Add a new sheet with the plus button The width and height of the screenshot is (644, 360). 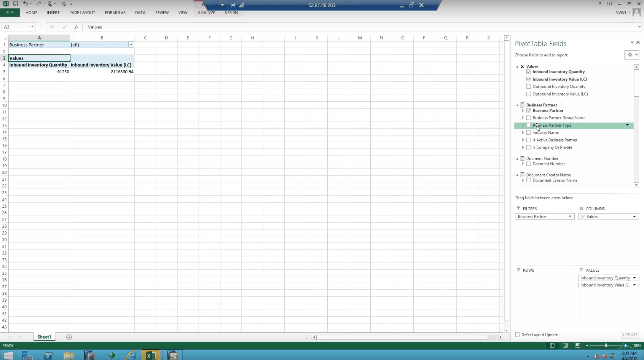(69, 337)
